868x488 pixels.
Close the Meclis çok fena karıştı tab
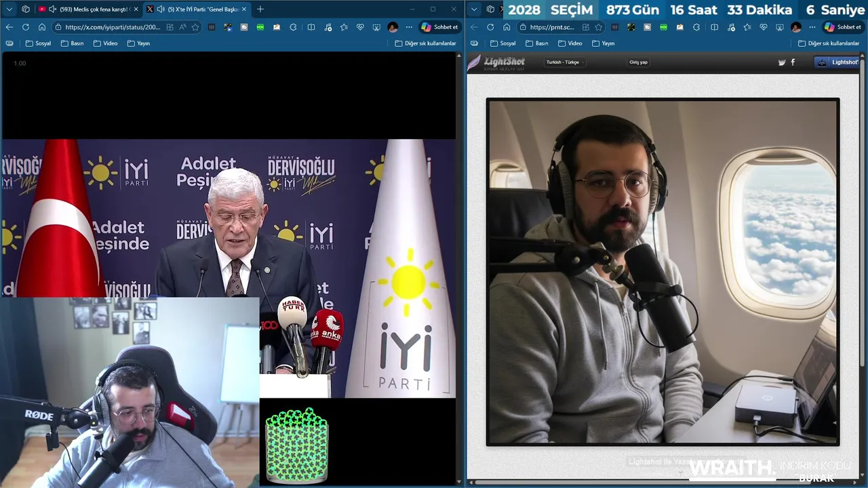click(x=135, y=9)
